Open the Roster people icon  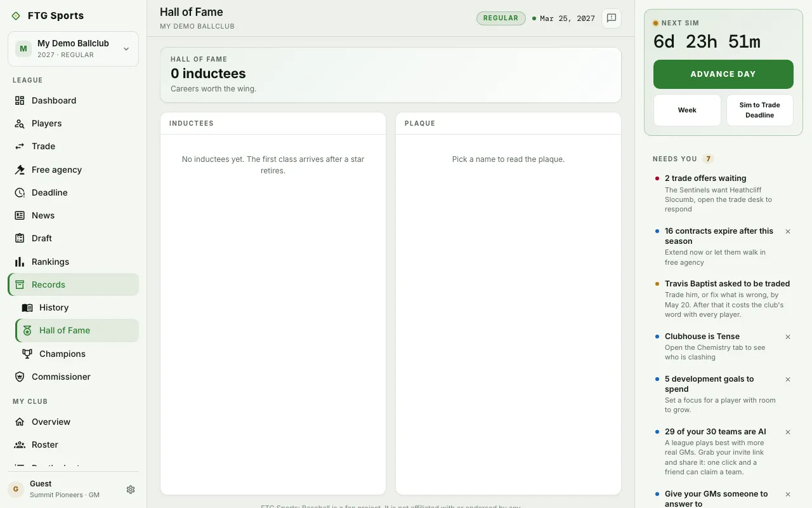tap(20, 444)
